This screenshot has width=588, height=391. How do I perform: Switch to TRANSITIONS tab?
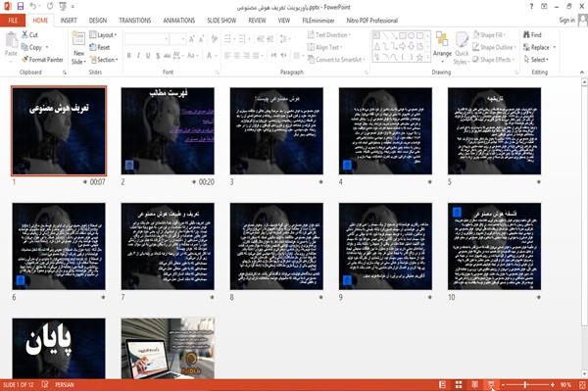tap(135, 21)
